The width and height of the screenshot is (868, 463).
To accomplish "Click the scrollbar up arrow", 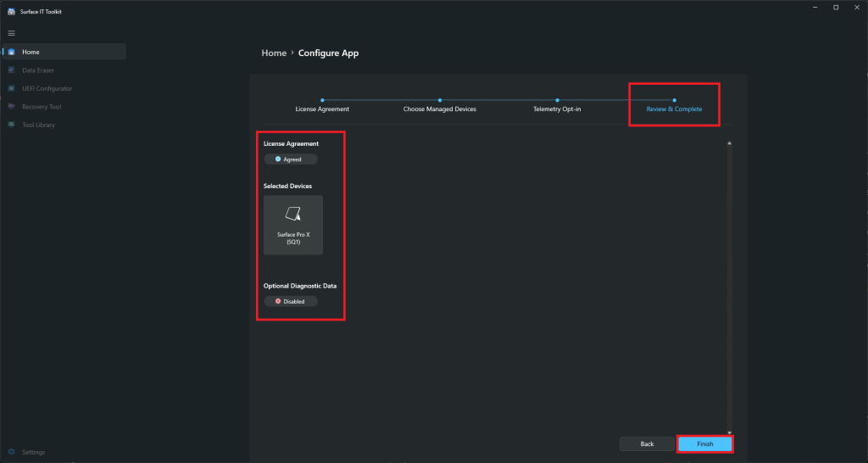I will coord(729,142).
